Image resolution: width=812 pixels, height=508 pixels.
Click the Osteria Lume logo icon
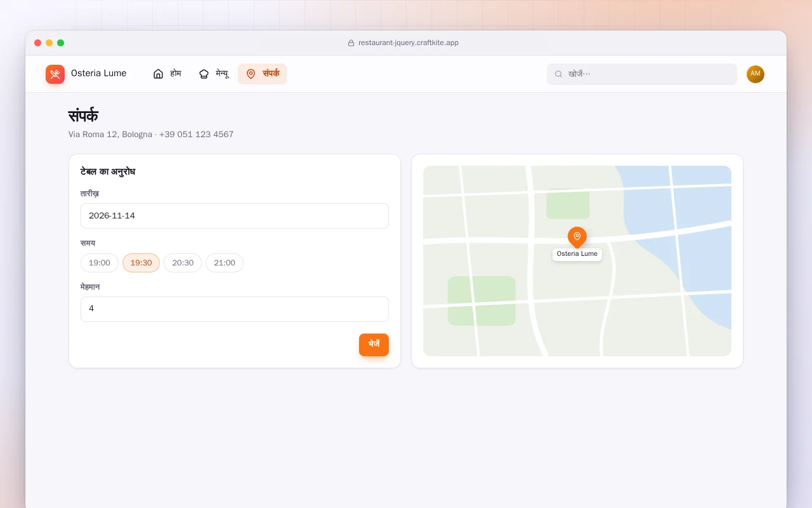(55, 74)
